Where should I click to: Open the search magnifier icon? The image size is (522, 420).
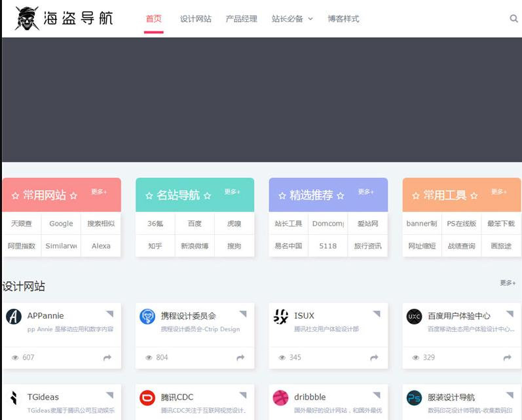coord(513,18)
